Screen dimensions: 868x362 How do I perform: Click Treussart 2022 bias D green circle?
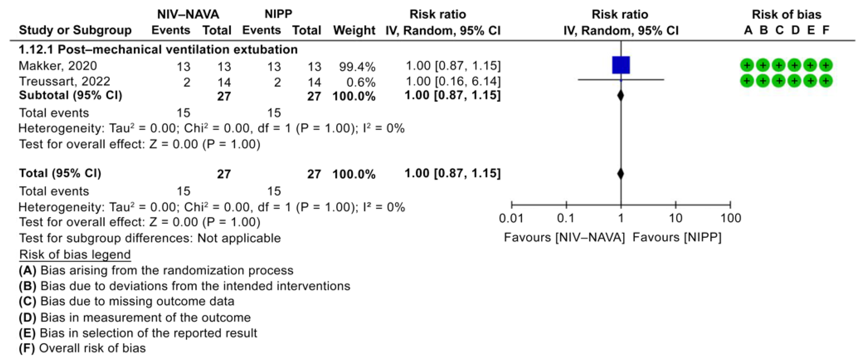795,81
